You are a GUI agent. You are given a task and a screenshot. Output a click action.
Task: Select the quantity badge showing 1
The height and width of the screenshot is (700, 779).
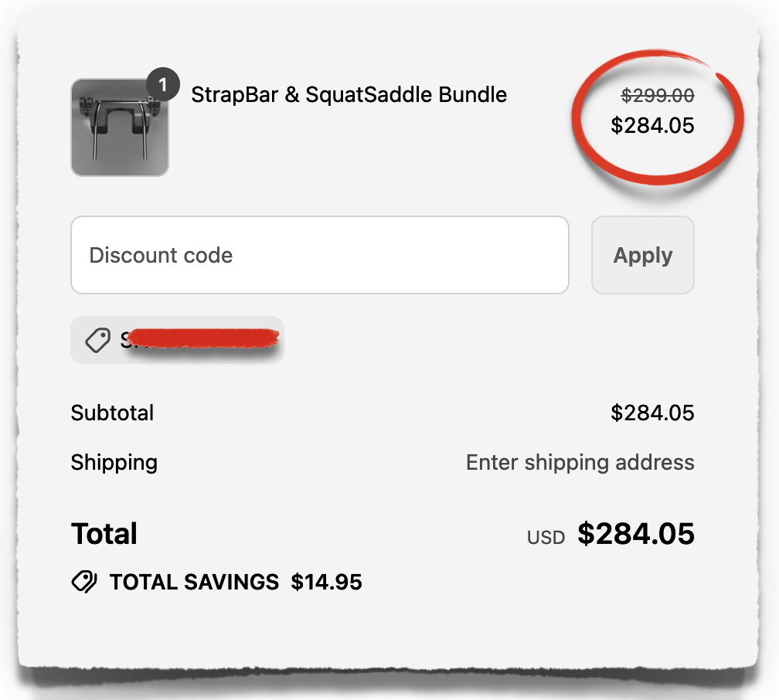[162, 84]
